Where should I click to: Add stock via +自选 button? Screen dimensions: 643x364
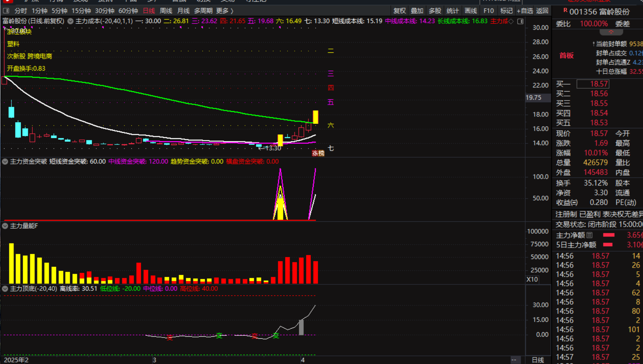[x=525, y=11]
